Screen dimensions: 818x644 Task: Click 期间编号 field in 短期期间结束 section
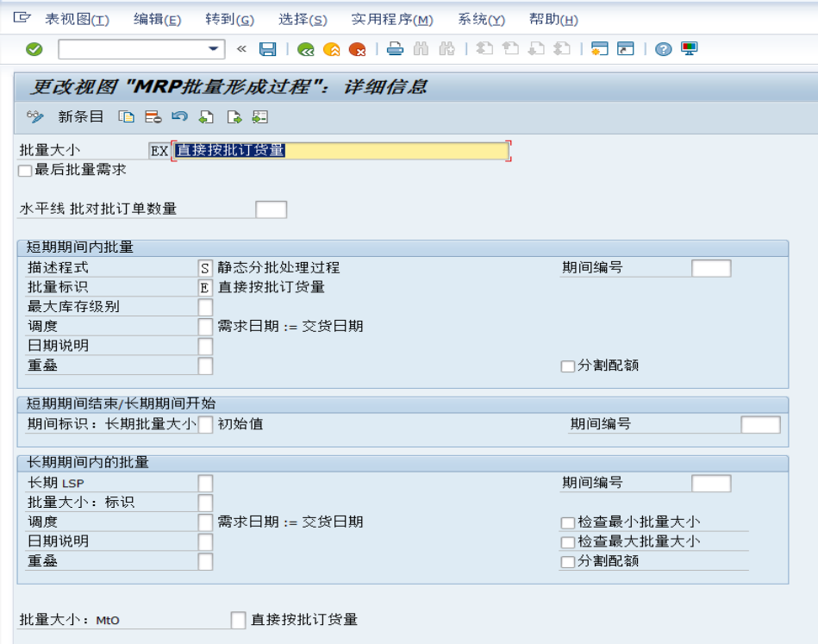pyautogui.click(x=760, y=425)
